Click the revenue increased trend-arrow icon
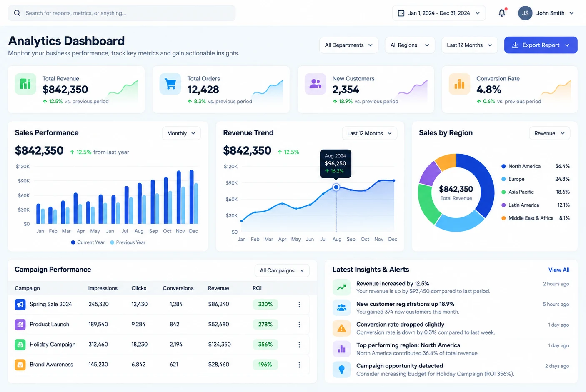The height and width of the screenshot is (392, 586). click(341, 287)
